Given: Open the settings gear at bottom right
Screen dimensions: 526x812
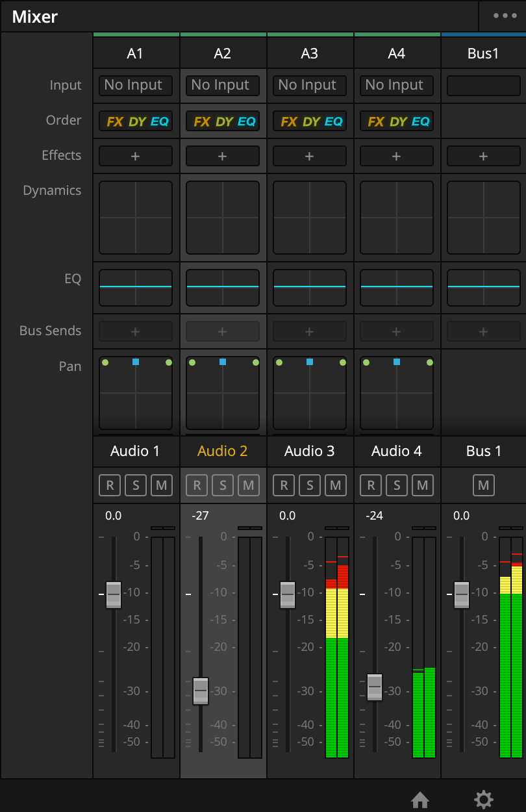Looking at the screenshot, I should click(483, 800).
